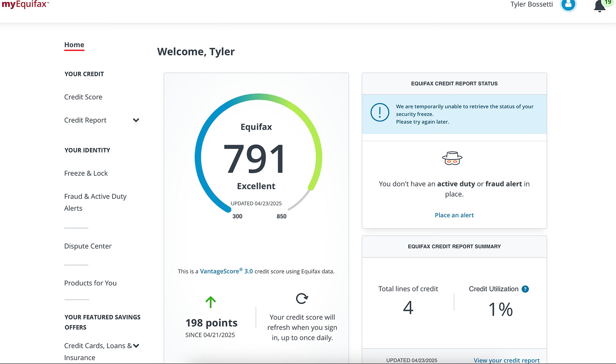The width and height of the screenshot is (616, 364).
Task: Open the notifications bell icon
Action: [599, 6]
